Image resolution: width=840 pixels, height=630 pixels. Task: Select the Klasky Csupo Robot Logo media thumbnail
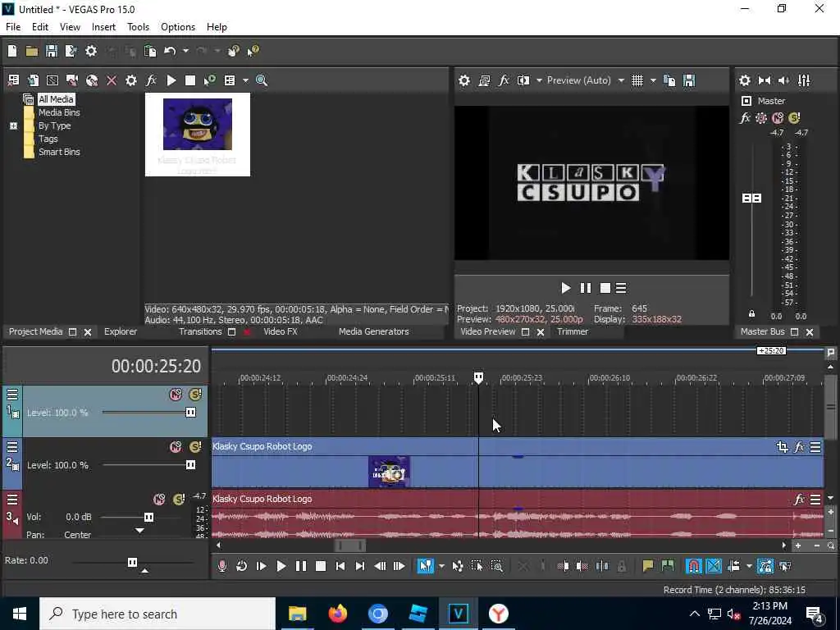(x=198, y=135)
